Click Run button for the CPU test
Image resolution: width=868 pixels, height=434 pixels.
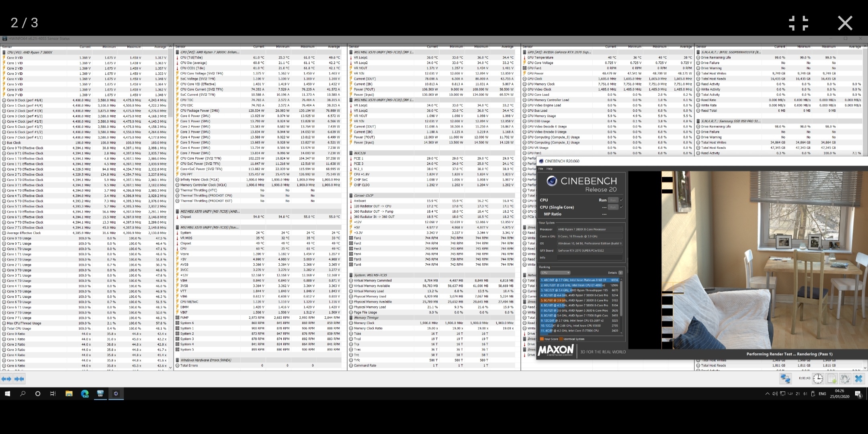click(x=613, y=200)
